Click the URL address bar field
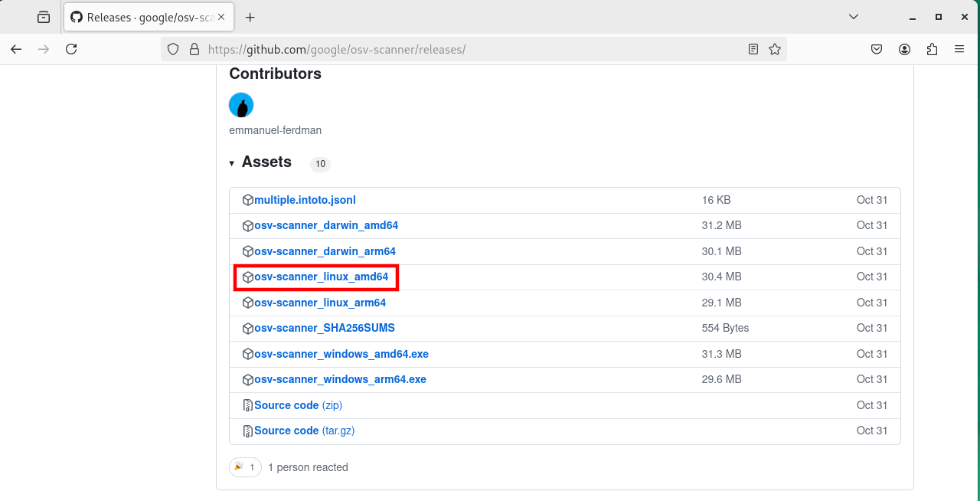Viewport: 980px width, 501px height. [x=459, y=49]
